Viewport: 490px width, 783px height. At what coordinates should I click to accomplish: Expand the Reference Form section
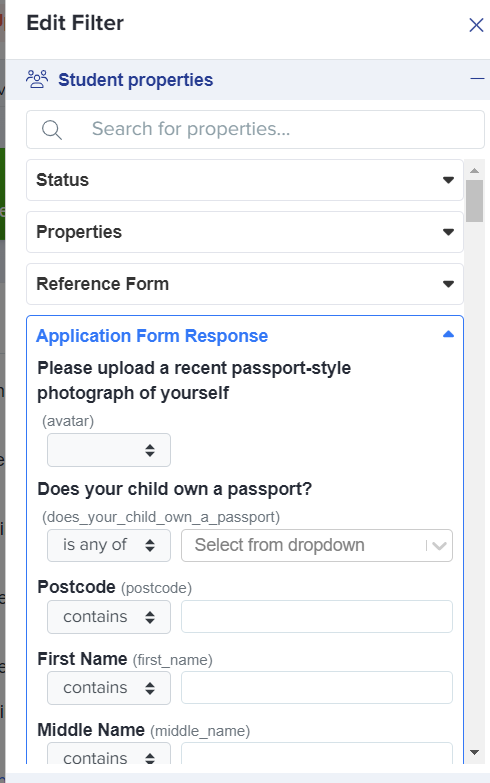245,284
